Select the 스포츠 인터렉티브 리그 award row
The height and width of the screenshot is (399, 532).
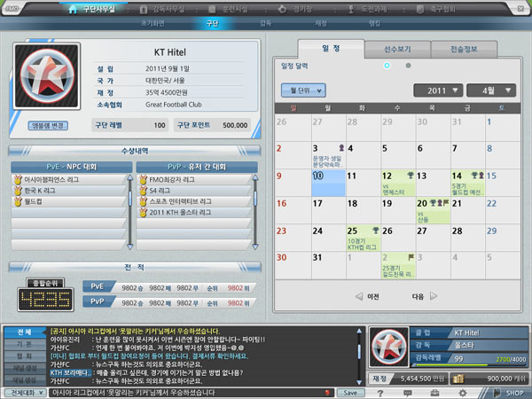coord(195,201)
